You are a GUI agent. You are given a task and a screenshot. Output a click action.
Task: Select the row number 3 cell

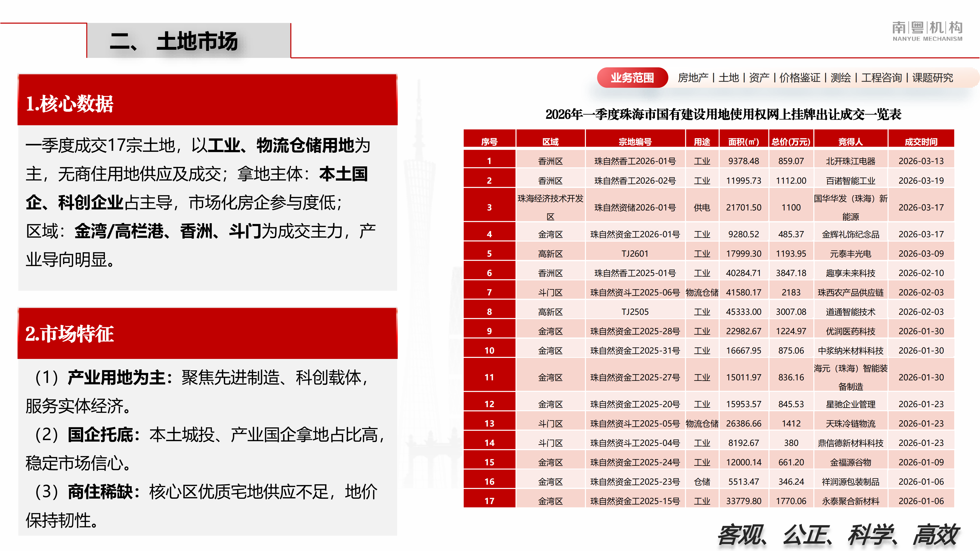coord(489,207)
